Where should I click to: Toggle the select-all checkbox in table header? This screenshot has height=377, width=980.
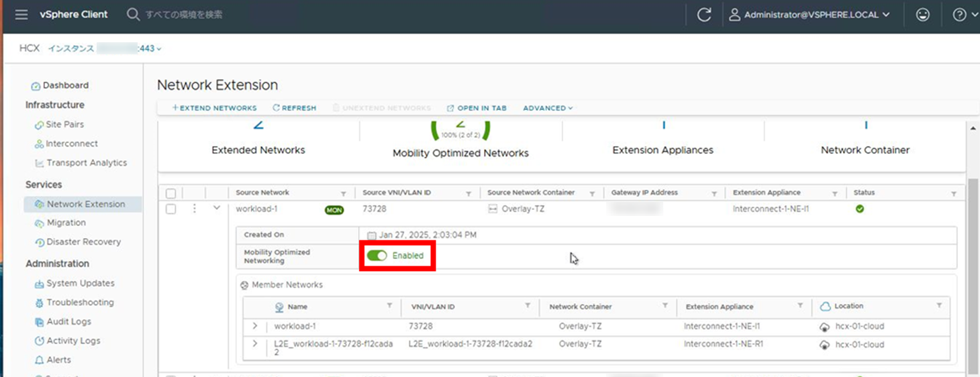tap(170, 193)
